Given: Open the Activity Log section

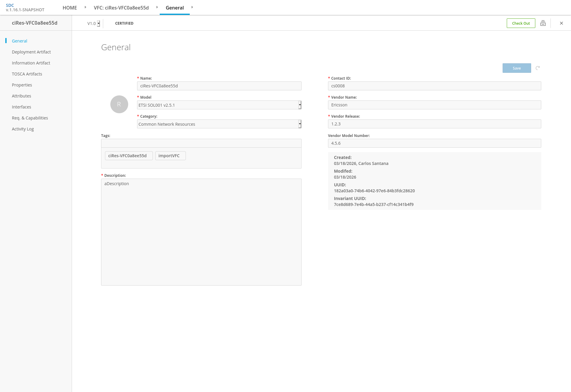Looking at the screenshot, I should tap(23, 129).
